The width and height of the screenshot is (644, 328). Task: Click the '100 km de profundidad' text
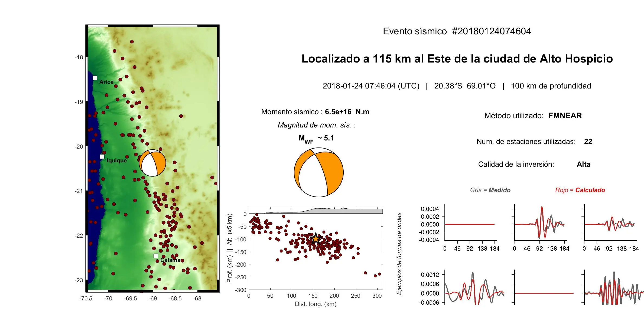tap(551, 86)
